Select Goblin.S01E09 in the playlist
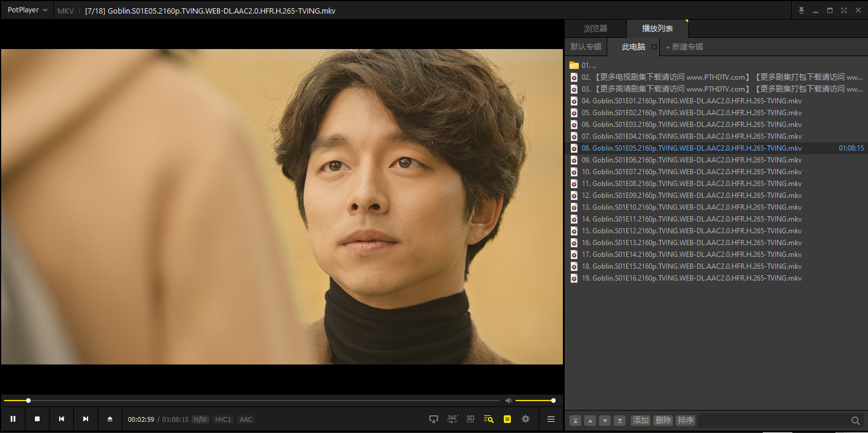This screenshot has width=868, height=433. click(x=716, y=195)
